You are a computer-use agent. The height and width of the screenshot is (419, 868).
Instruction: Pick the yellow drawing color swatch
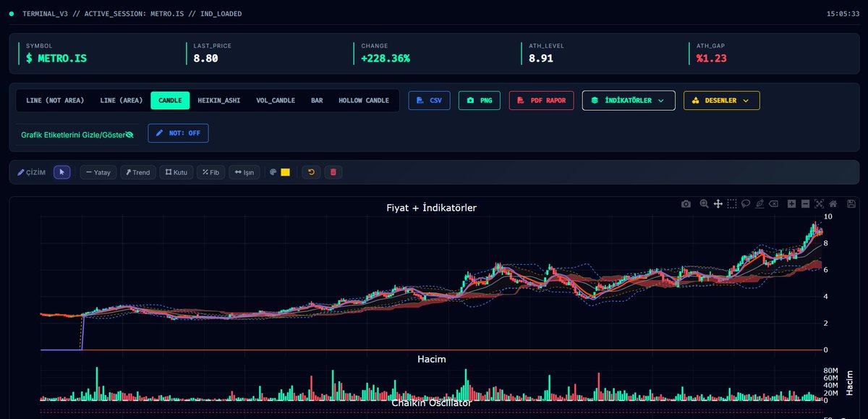click(x=285, y=172)
